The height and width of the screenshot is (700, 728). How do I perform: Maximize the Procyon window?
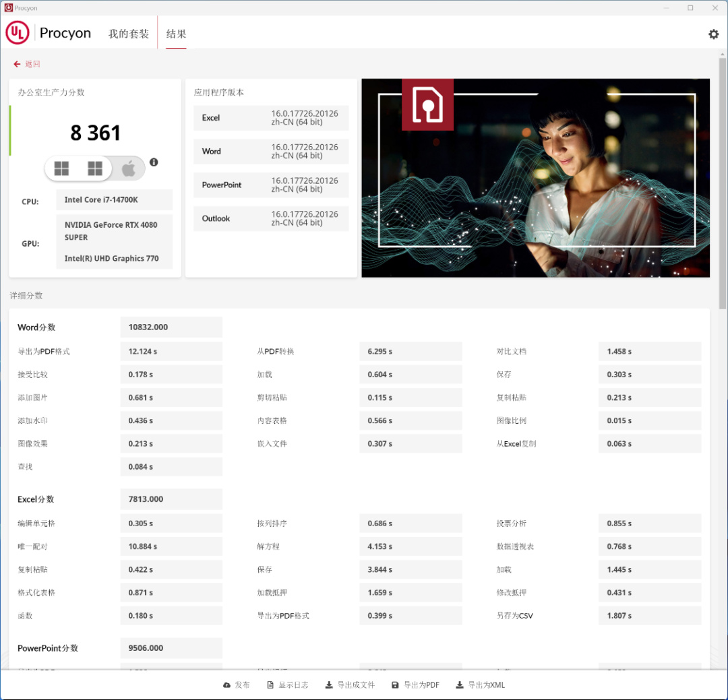click(690, 8)
